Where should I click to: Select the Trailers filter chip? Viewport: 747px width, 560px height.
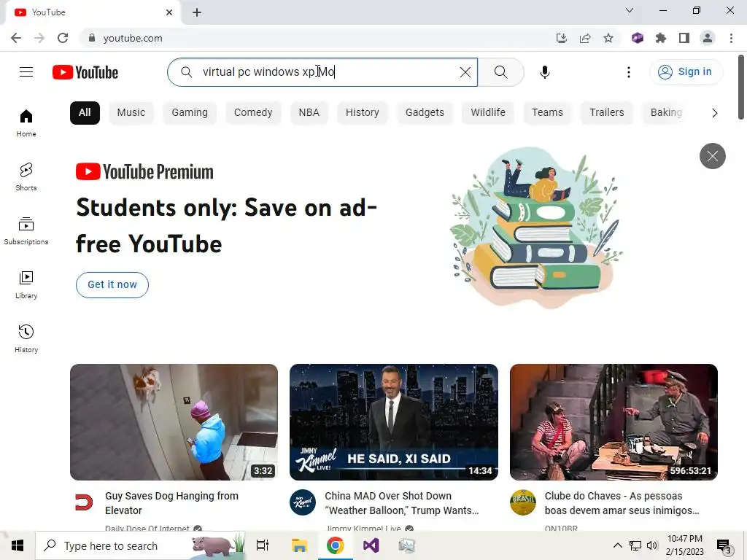(x=606, y=113)
